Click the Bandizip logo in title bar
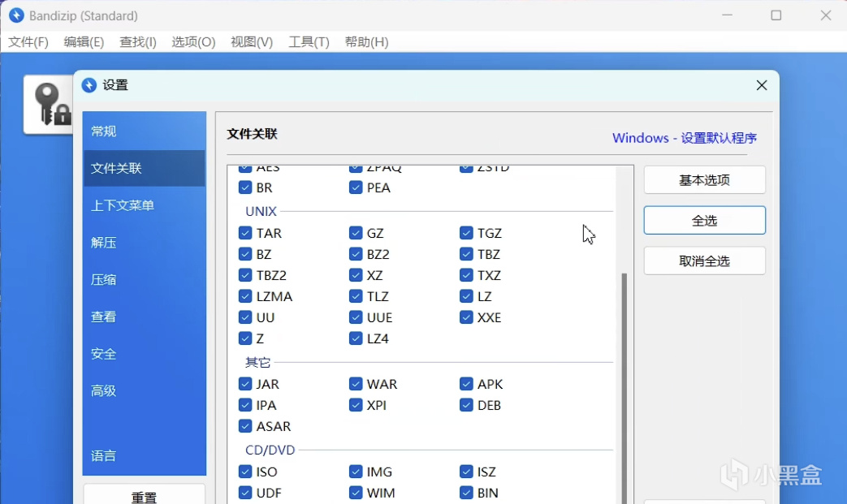 (x=17, y=15)
